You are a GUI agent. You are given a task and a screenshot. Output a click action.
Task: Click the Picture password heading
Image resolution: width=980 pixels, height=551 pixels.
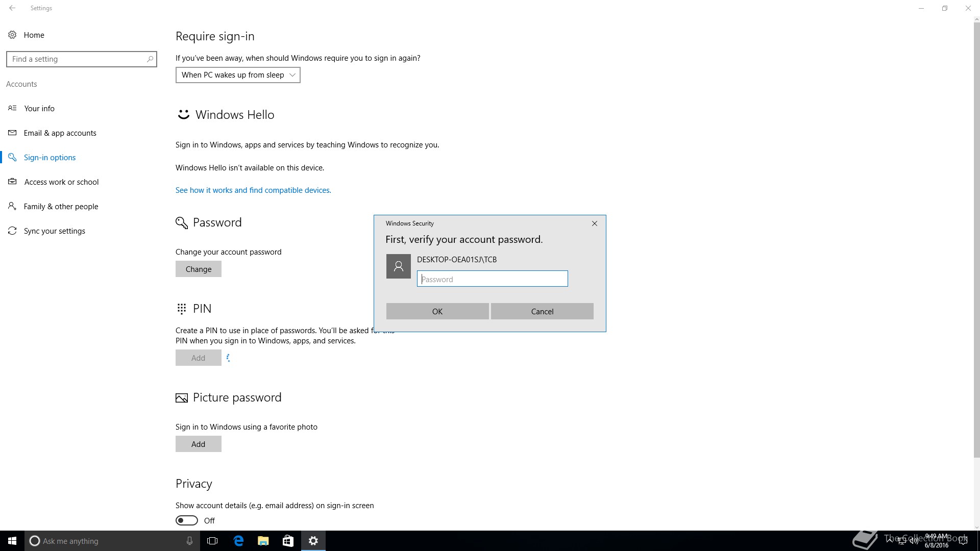point(237,397)
